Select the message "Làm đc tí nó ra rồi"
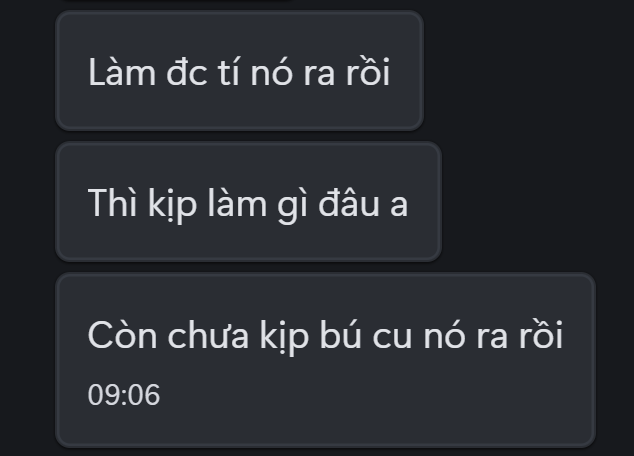This screenshot has height=456, width=634. 239,71
